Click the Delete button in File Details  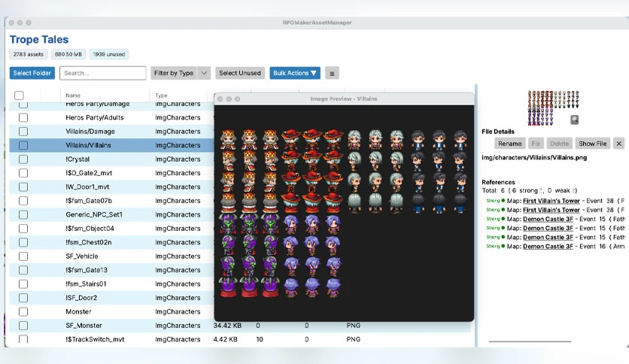coord(559,144)
